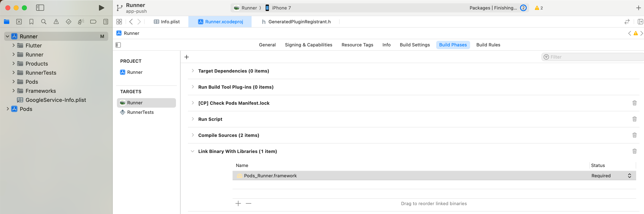Screen dimensions: 644x214
Task: Expand Run Build Tool Plug-ins phase
Action: [193, 87]
